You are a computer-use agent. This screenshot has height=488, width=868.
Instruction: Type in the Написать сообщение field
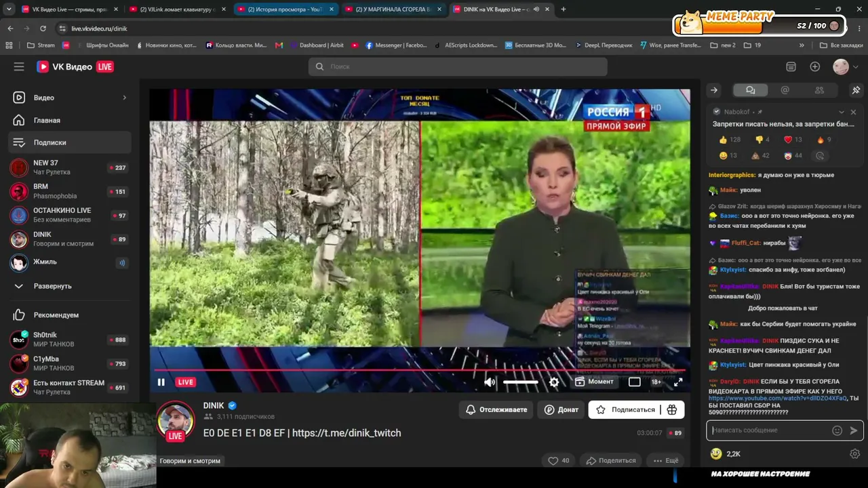click(771, 430)
